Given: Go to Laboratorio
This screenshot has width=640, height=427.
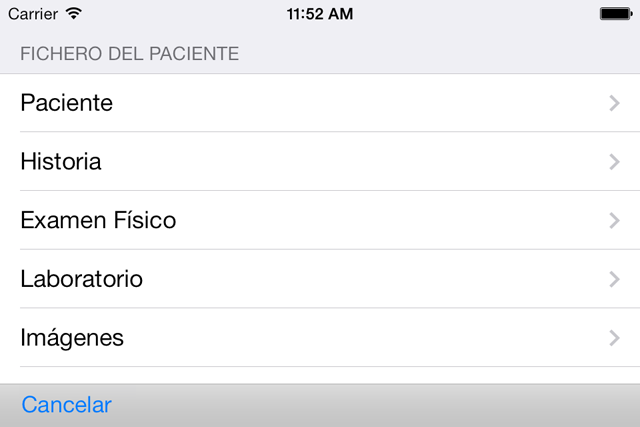Looking at the screenshot, I should click(81, 279).
